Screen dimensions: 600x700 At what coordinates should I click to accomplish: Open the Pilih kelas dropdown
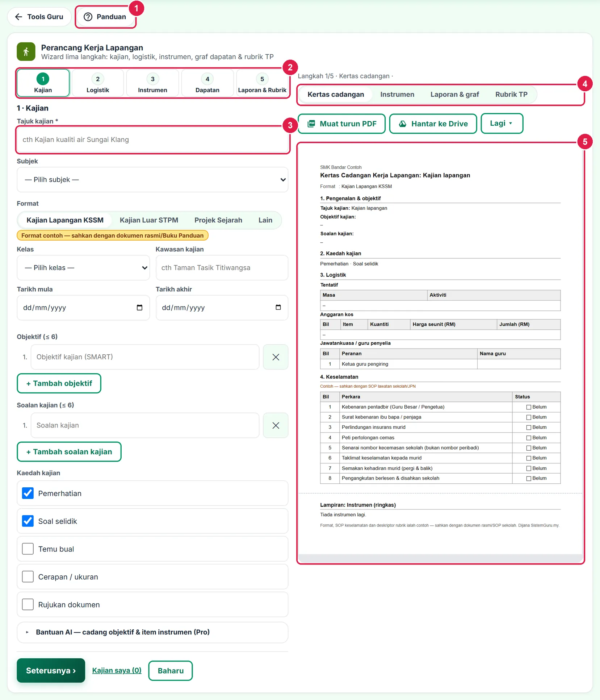click(x=83, y=268)
